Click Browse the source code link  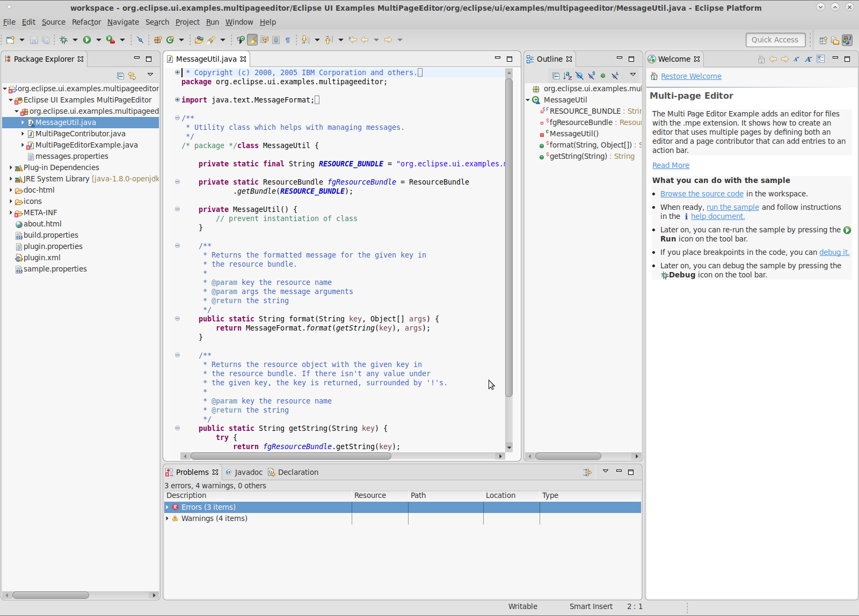point(702,194)
